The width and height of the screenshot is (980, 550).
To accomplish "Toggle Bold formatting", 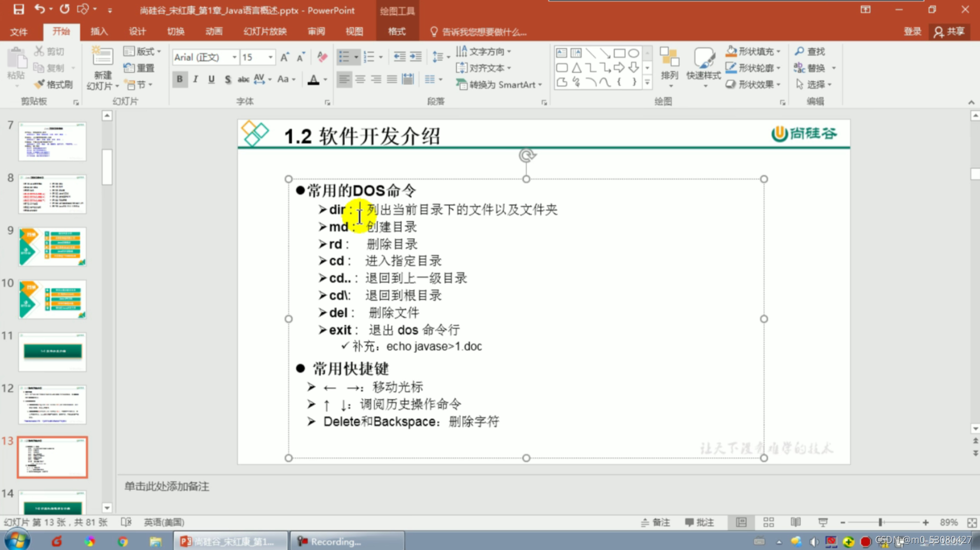I will pyautogui.click(x=180, y=79).
